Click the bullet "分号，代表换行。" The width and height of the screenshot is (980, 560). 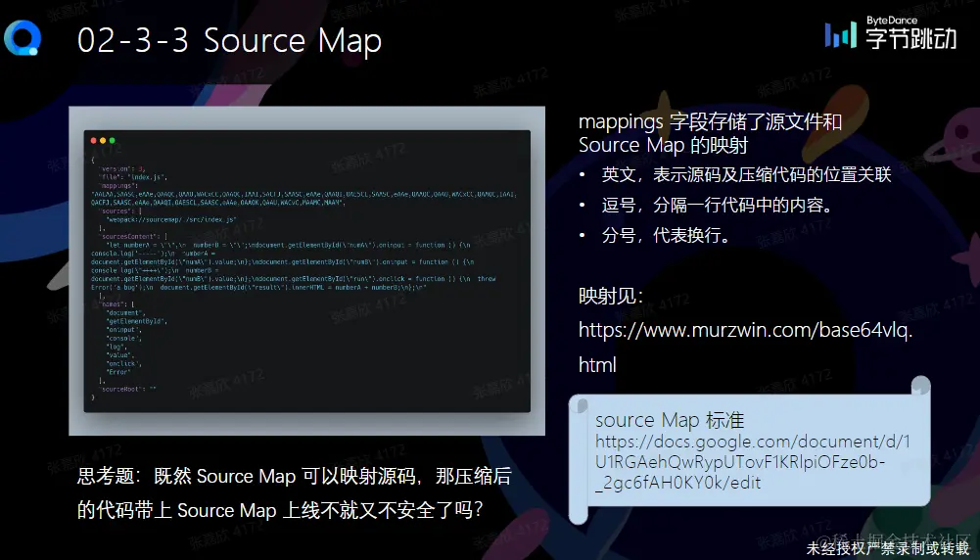click(666, 236)
